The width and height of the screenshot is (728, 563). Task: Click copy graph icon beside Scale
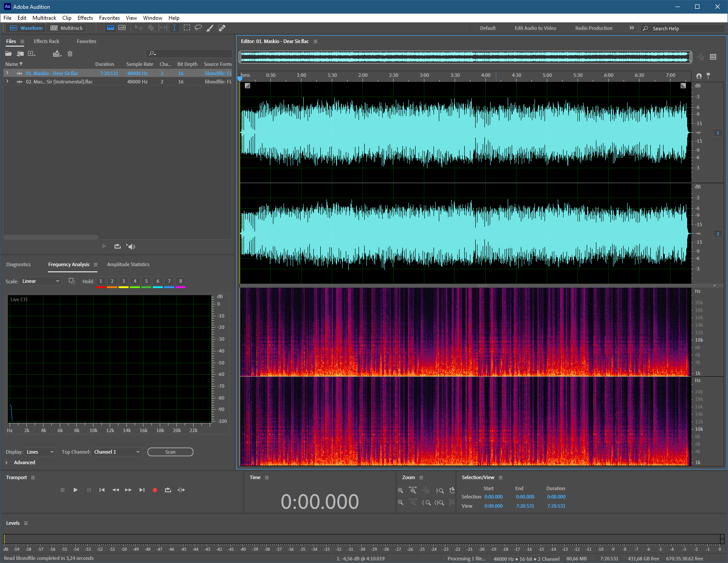[72, 281]
